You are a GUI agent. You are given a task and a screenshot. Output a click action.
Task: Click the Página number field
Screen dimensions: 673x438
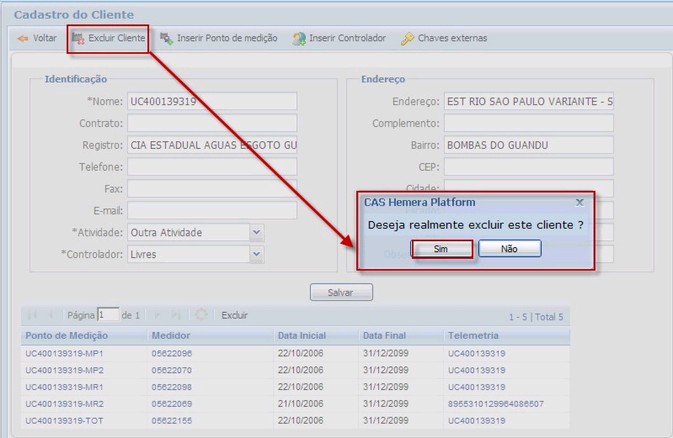coord(108,314)
